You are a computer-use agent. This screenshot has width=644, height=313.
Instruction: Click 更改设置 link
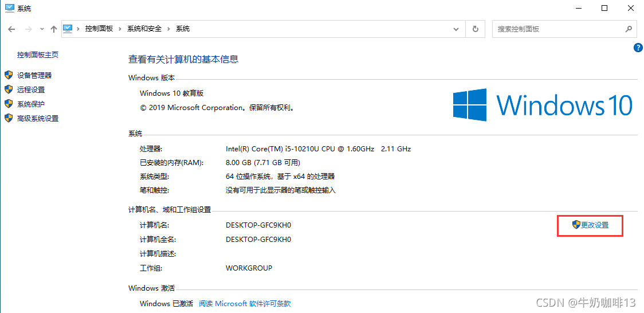click(x=595, y=225)
